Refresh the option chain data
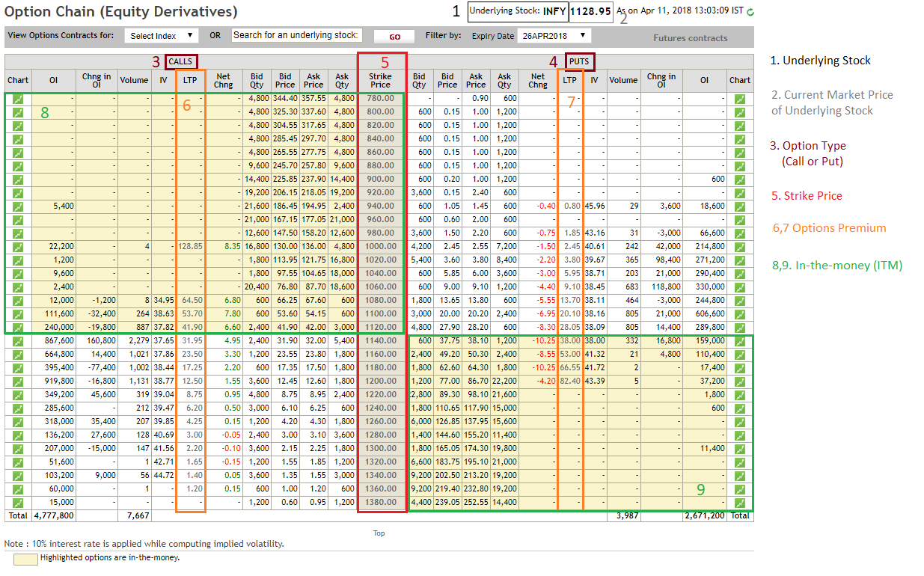924x576 pixels. [750, 12]
